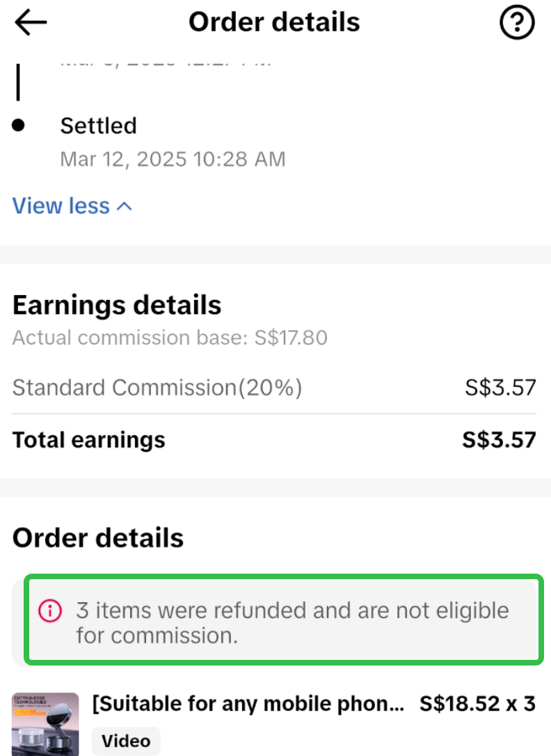
Task: Click the View less link
Action: pos(61,207)
